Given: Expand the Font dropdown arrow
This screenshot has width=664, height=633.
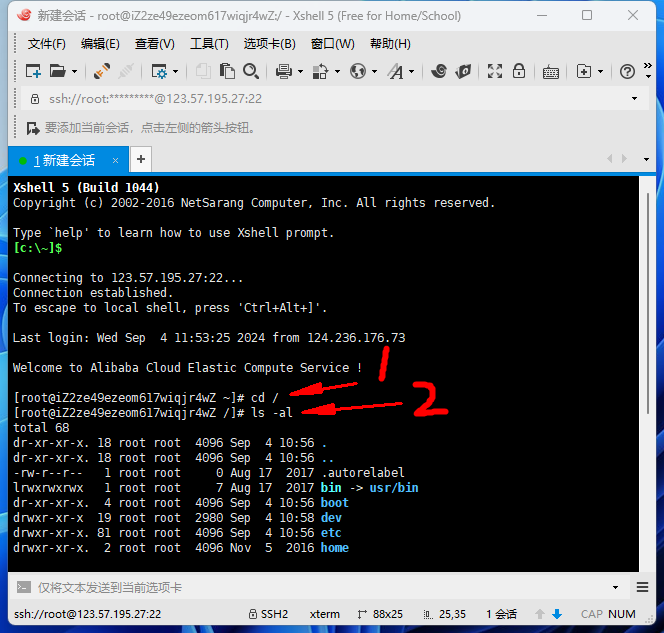Looking at the screenshot, I should [412, 72].
